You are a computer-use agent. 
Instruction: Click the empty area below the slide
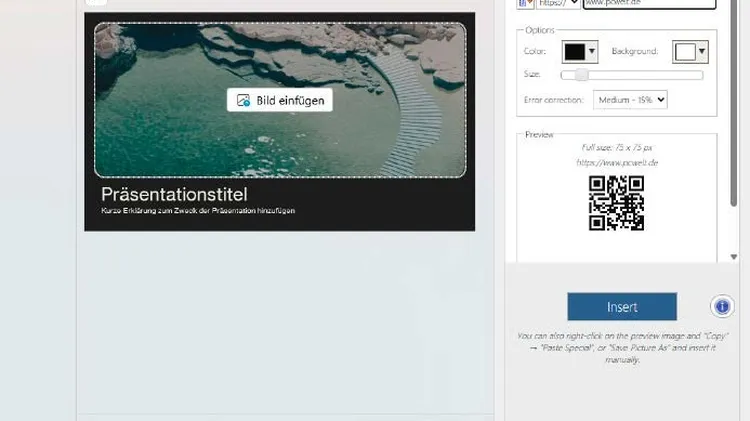tap(280, 320)
